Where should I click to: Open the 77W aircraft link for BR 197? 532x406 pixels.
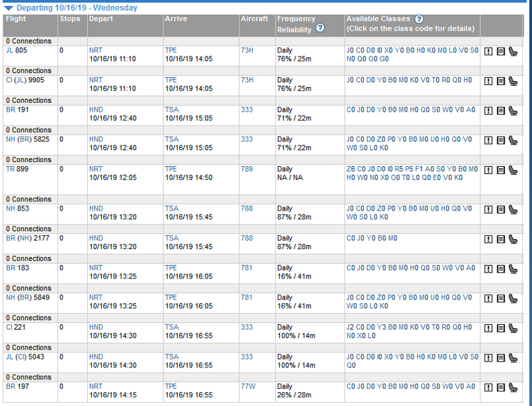[248, 386]
